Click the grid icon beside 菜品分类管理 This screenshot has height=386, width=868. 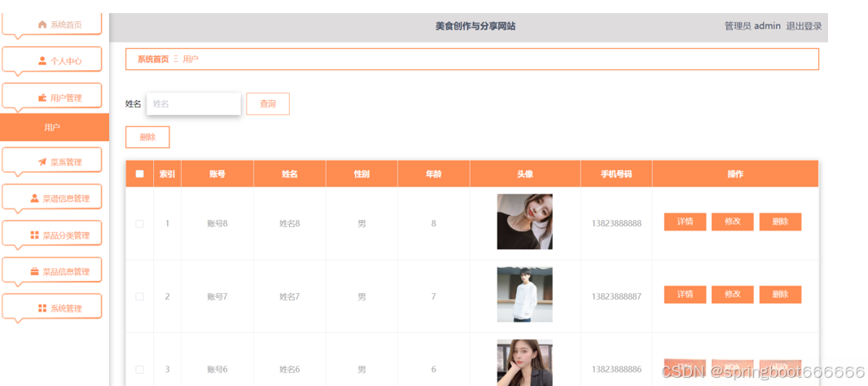(34, 235)
